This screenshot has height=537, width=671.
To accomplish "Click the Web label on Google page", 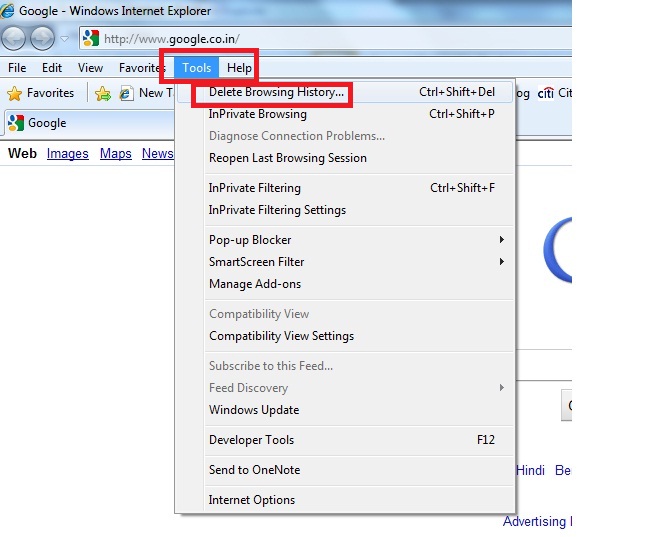I will tap(22, 153).
